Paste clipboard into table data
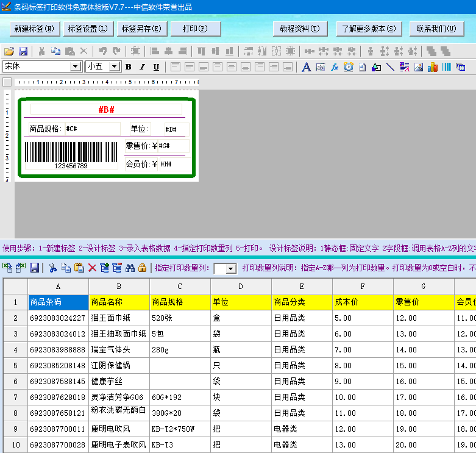476x453 pixels. (x=79, y=268)
